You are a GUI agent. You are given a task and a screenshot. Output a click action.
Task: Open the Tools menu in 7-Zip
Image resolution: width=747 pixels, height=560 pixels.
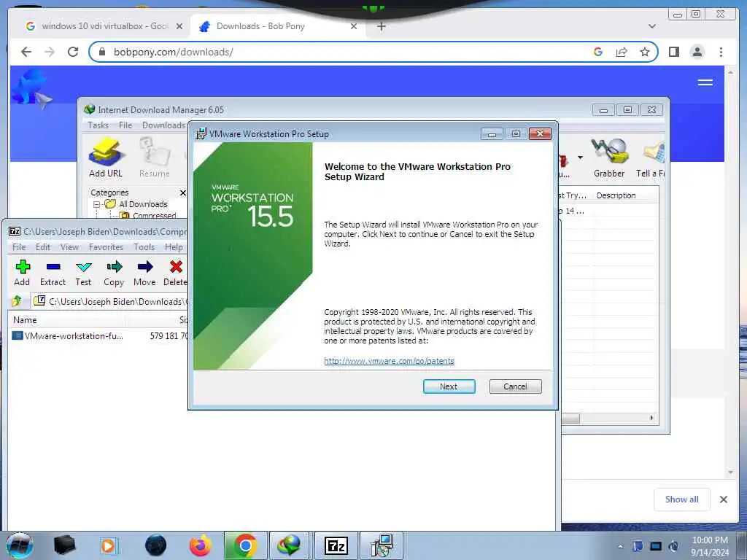pyautogui.click(x=144, y=246)
